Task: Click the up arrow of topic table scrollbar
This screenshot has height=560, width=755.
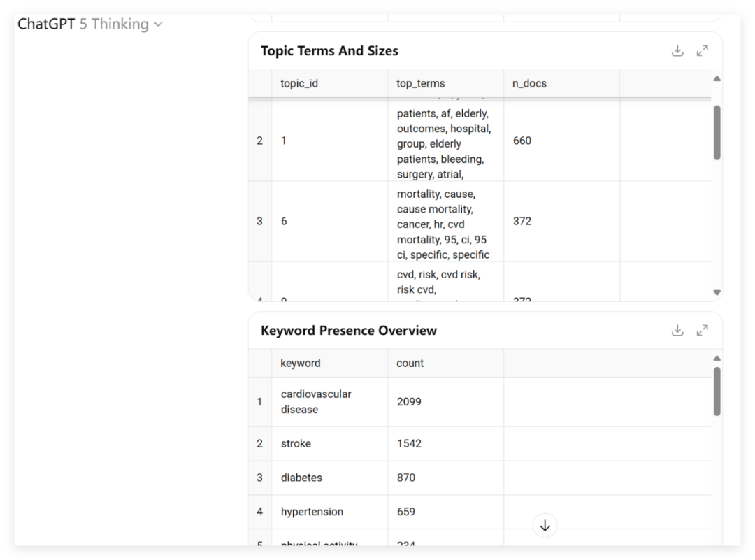Action: click(717, 78)
